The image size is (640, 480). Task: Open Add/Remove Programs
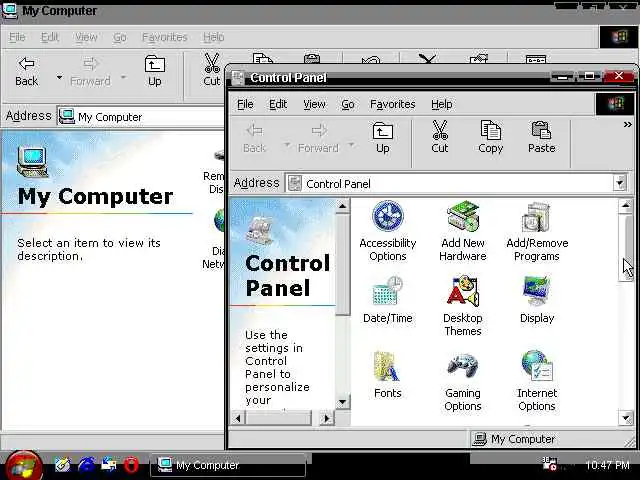pyautogui.click(x=537, y=231)
